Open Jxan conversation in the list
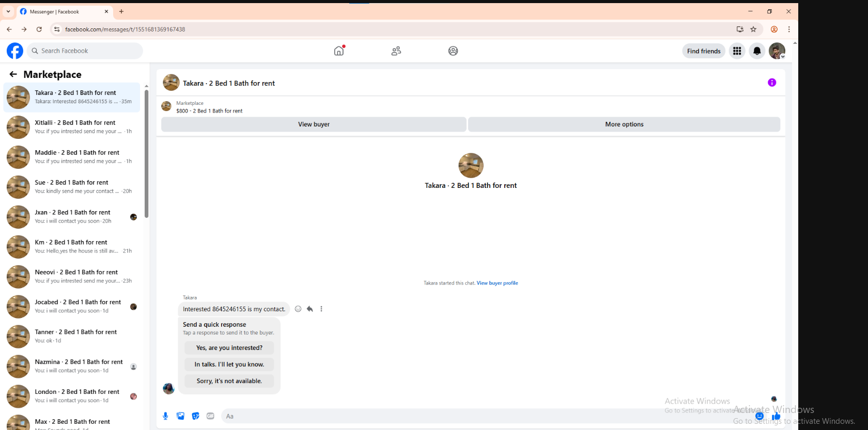Screen dimensions: 868x430 click(72, 217)
